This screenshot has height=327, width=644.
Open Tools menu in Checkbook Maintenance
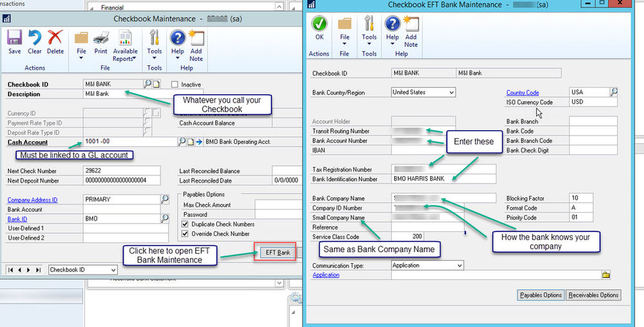tap(155, 45)
